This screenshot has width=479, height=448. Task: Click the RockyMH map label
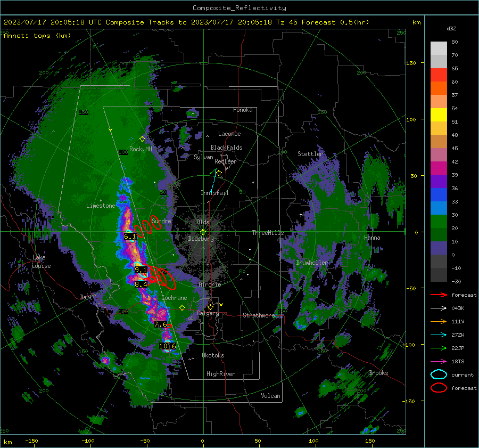[141, 149]
